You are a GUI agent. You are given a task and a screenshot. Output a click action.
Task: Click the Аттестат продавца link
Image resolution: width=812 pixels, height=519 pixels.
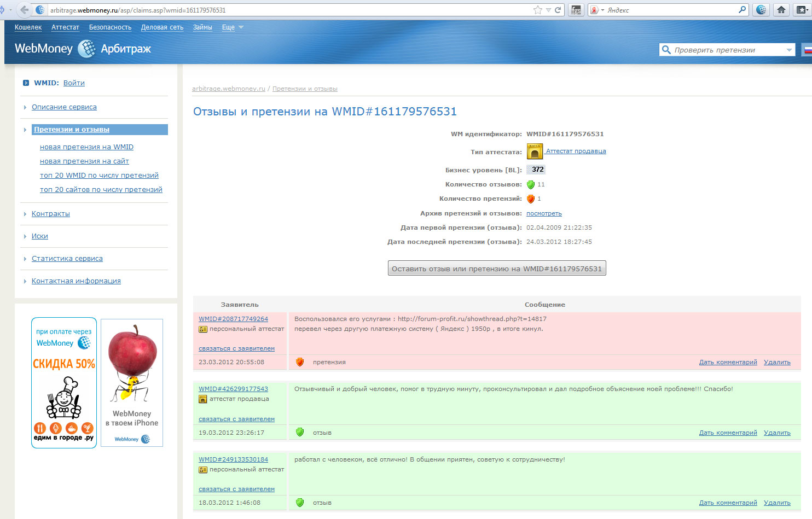click(576, 151)
